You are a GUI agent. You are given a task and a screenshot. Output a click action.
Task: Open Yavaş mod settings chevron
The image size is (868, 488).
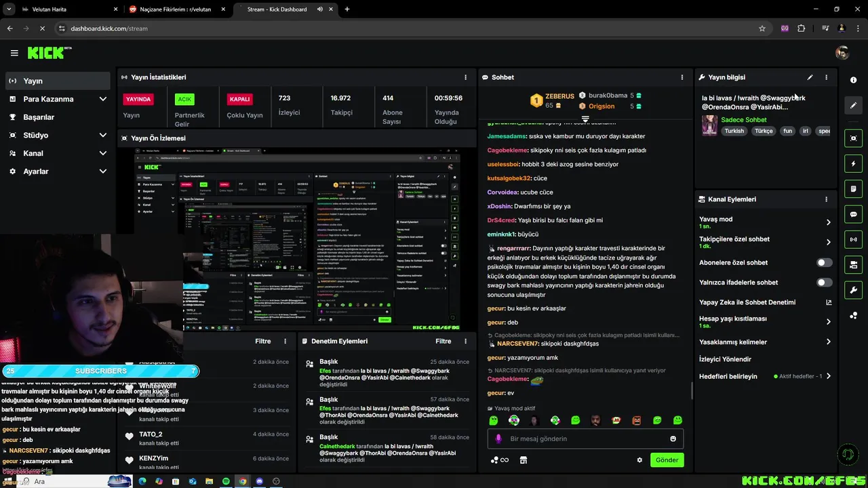[828, 222]
